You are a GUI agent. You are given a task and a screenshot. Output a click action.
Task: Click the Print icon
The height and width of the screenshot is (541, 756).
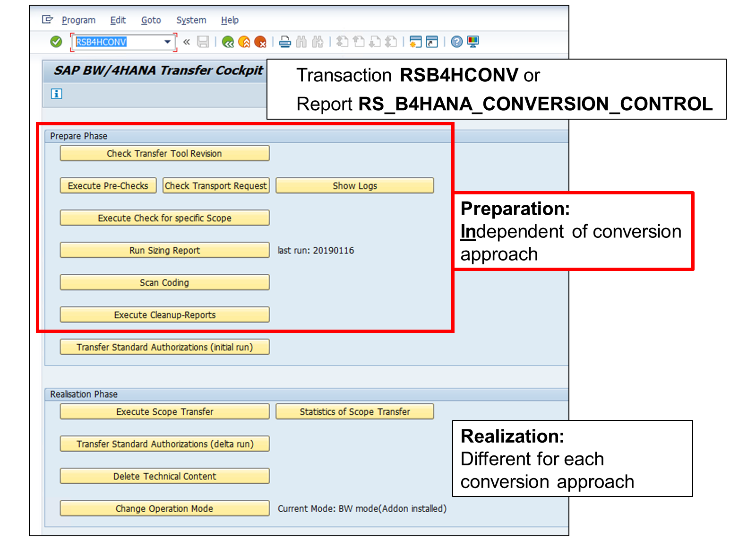285,42
